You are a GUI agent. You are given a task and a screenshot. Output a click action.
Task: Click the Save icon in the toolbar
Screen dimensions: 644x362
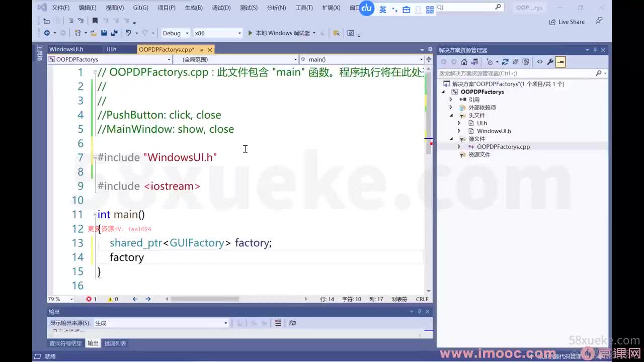(x=104, y=33)
